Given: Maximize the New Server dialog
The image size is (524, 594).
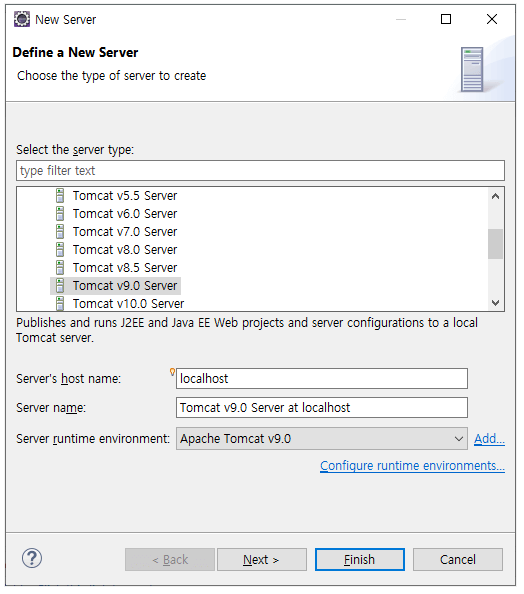Looking at the screenshot, I should point(446,19).
